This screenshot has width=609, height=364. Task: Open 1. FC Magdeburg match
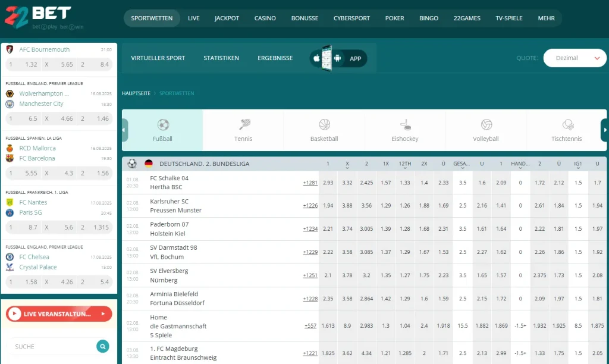183,353
